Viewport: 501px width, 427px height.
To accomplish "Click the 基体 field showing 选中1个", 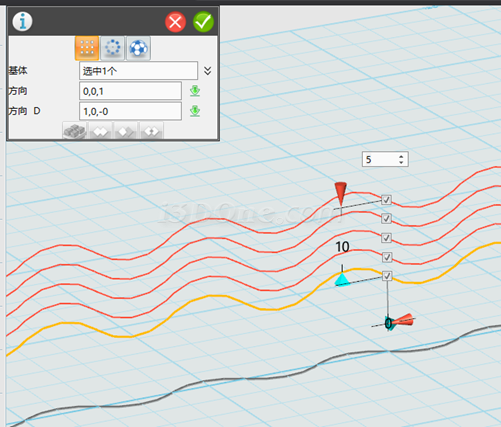I will click(138, 71).
